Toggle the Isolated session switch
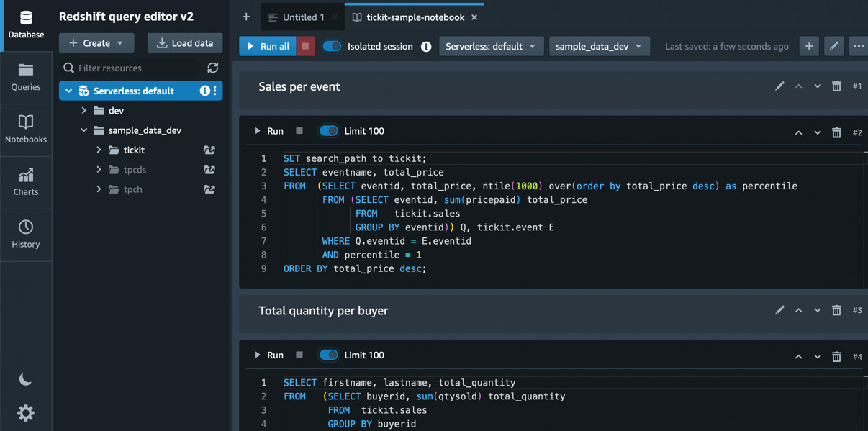The width and height of the screenshot is (868, 431). pyautogui.click(x=332, y=46)
